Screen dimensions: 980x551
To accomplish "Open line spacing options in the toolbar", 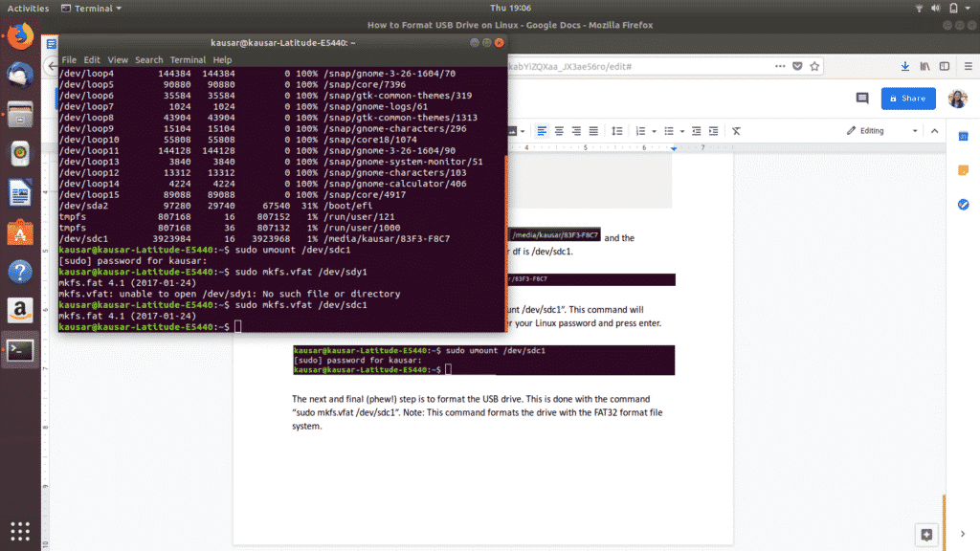I will tap(617, 130).
